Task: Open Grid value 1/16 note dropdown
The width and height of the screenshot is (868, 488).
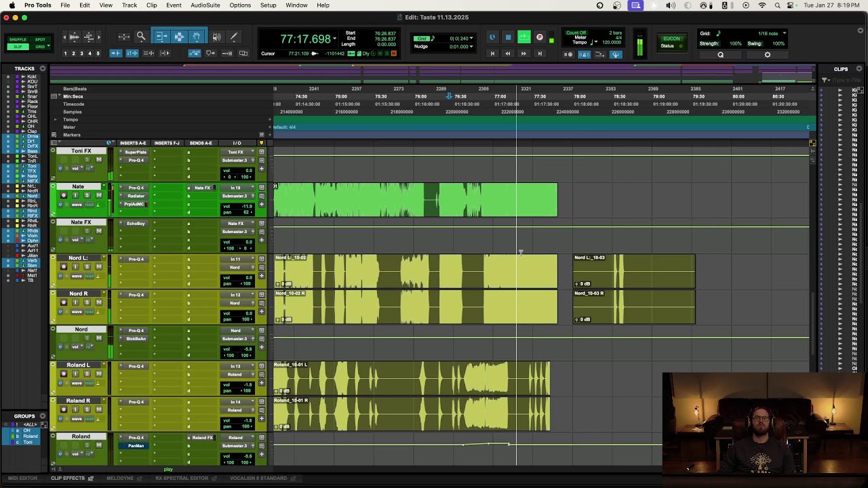Action: click(785, 33)
